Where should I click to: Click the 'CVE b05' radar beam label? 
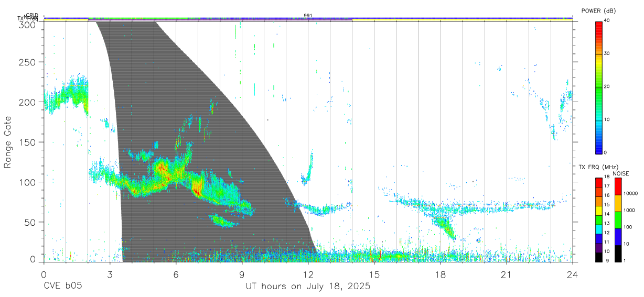point(62,287)
